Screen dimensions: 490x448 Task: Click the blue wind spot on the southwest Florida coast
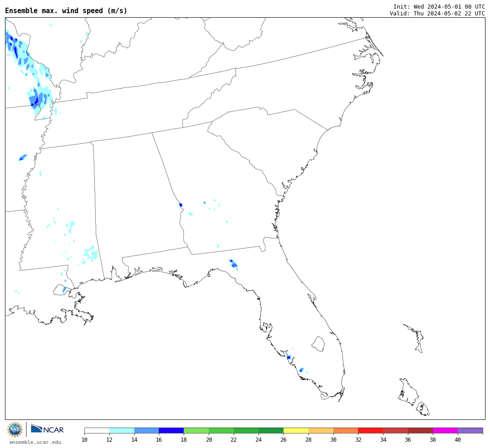pos(289,357)
